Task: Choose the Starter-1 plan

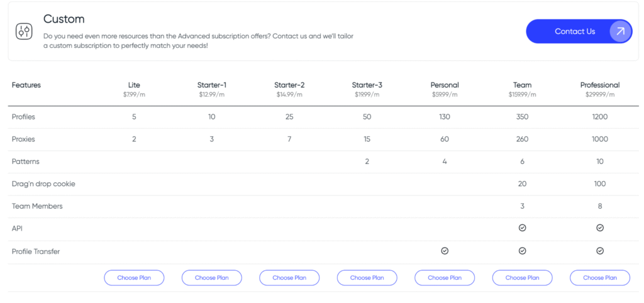Action: point(212,278)
